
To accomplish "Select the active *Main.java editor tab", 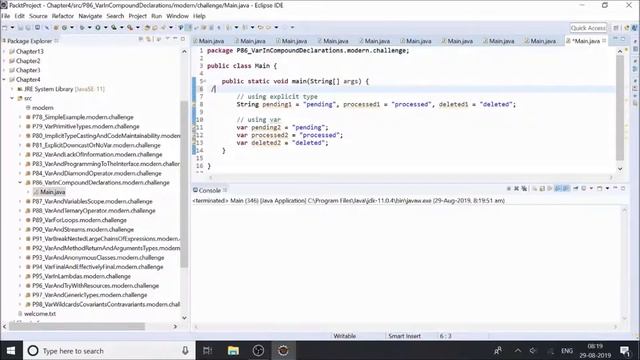I will click(586, 41).
